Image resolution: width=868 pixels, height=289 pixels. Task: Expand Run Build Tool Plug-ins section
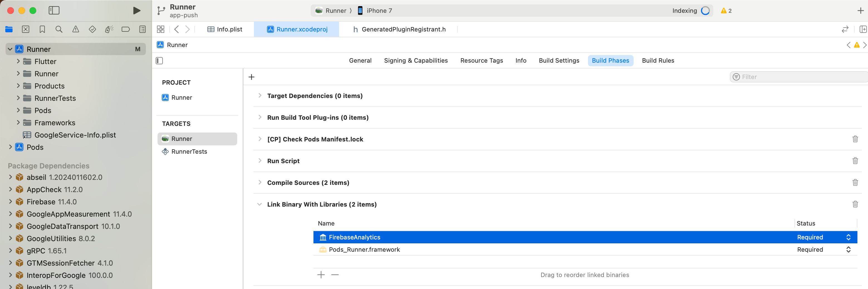(x=260, y=117)
